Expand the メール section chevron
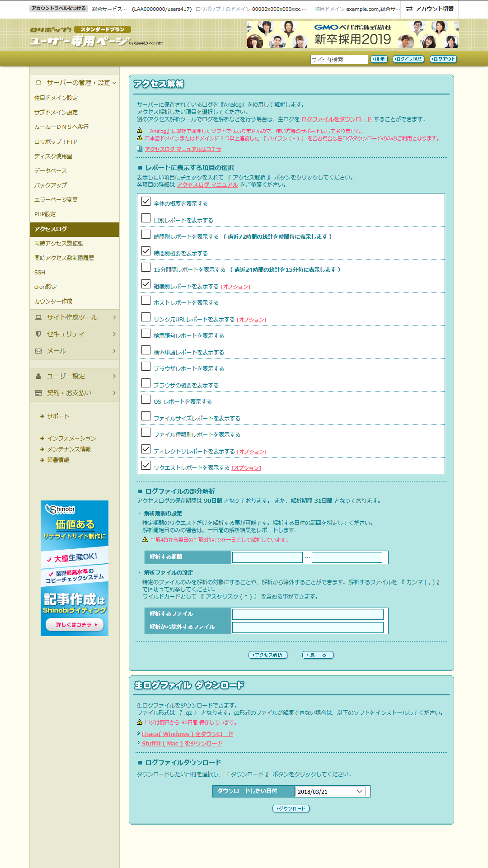Screen dimensions: 488x868 click(x=114, y=351)
